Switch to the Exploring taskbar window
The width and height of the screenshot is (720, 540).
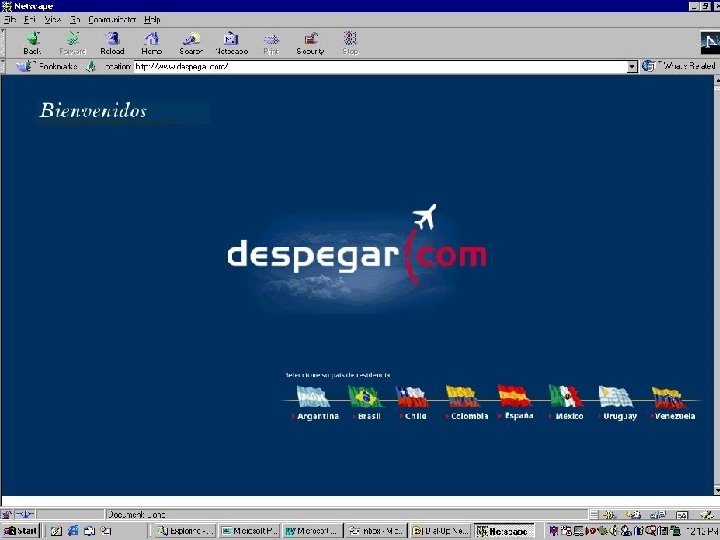(x=185, y=531)
